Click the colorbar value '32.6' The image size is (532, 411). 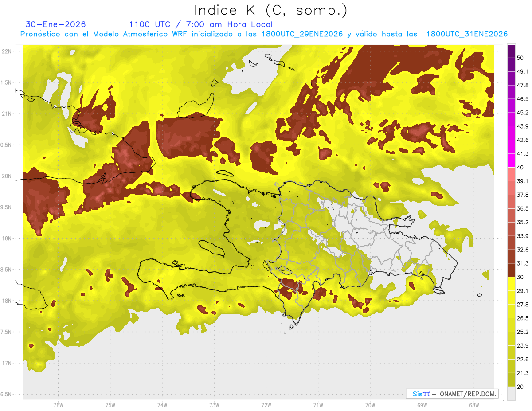pyautogui.click(x=522, y=250)
